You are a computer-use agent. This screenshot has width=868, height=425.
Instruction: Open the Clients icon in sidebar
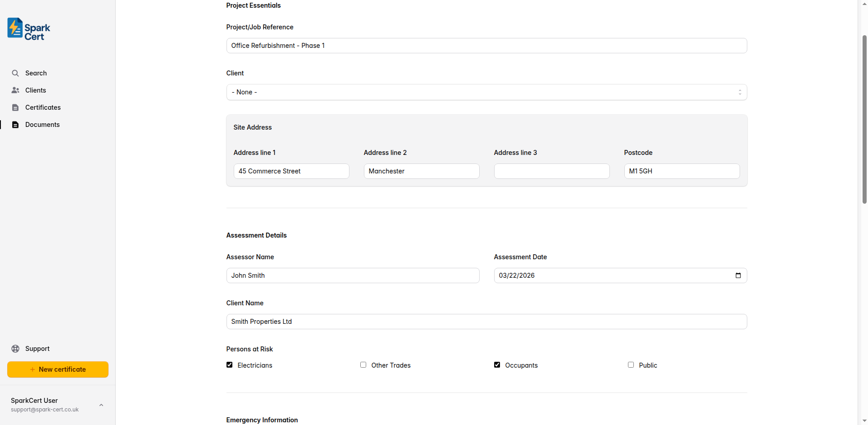(15, 90)
